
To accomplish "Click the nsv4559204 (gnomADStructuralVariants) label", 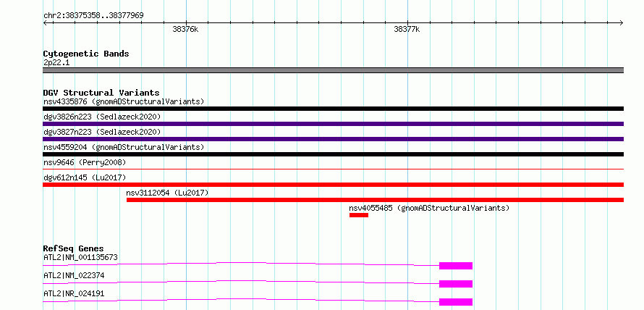I will (x=124, y=147).
